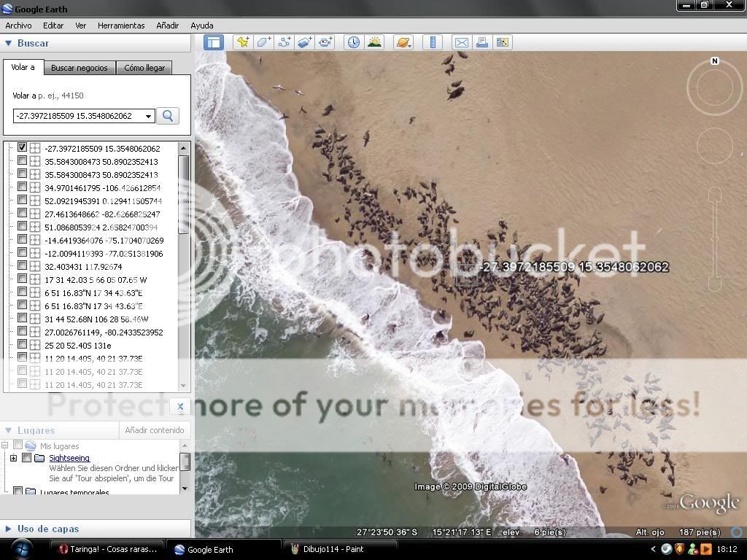The image size is (747, 560).
Task: Select result 27.0026761149, -80.2433523952
Action: [104, 332]
